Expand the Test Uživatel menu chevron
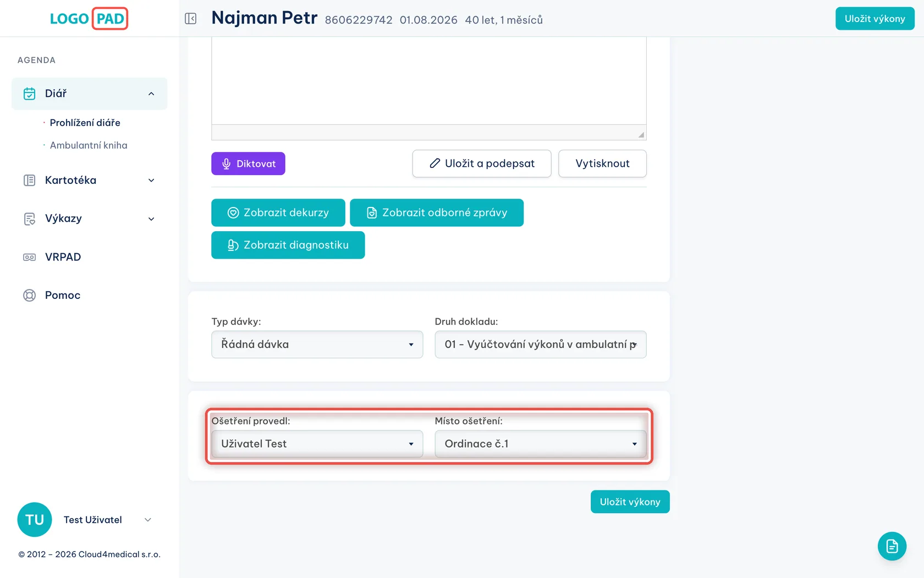This screenshot has height=578, width=924. pyautogui.click(x=147, y=520)
